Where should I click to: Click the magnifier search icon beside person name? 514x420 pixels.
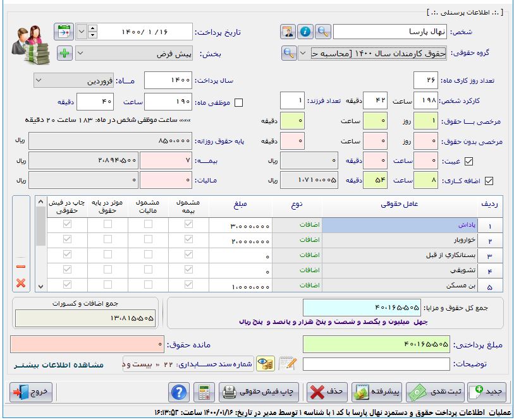coord(322,32)
